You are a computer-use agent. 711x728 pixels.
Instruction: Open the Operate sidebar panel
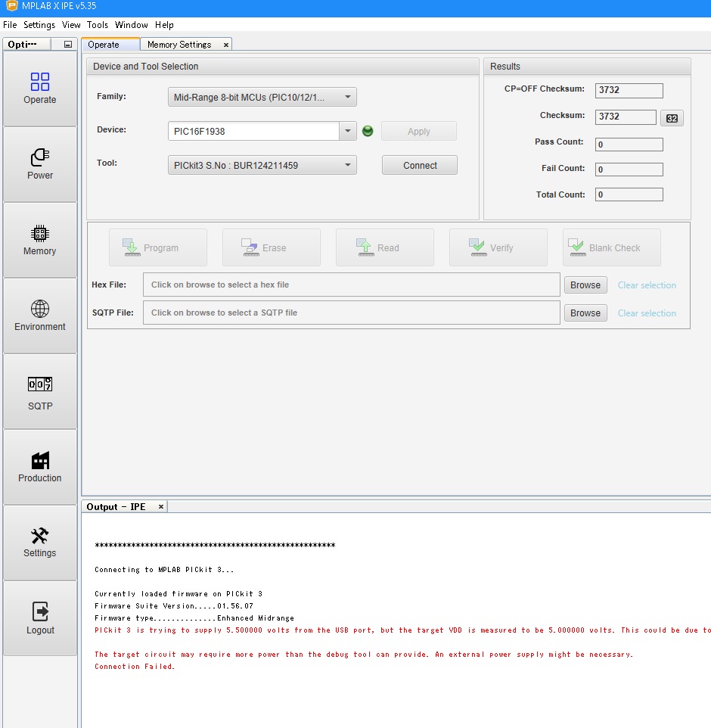point(40,89)
